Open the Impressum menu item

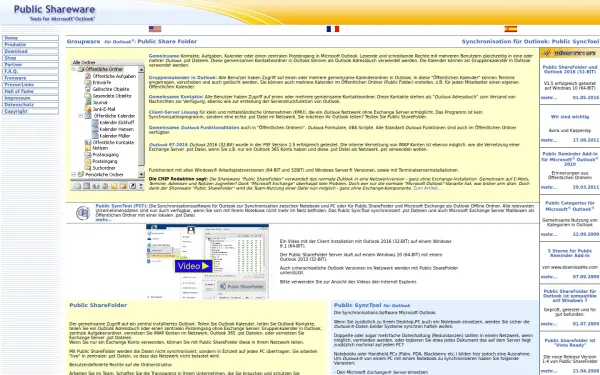tap(30, 98)
